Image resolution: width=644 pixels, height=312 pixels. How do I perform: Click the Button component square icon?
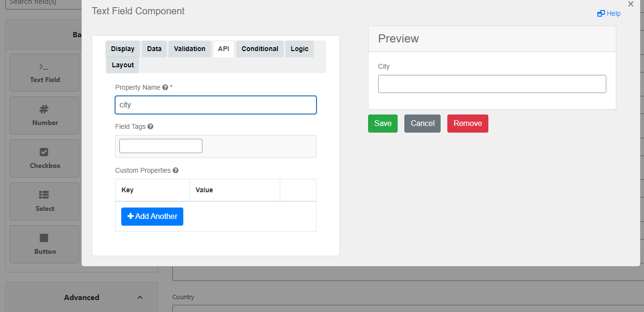coord(44,238)
